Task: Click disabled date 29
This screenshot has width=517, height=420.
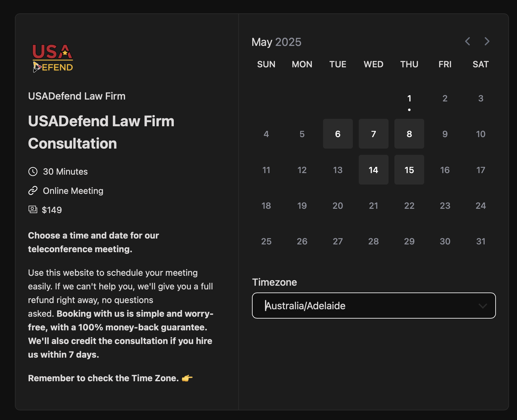Action: point(409,241)
